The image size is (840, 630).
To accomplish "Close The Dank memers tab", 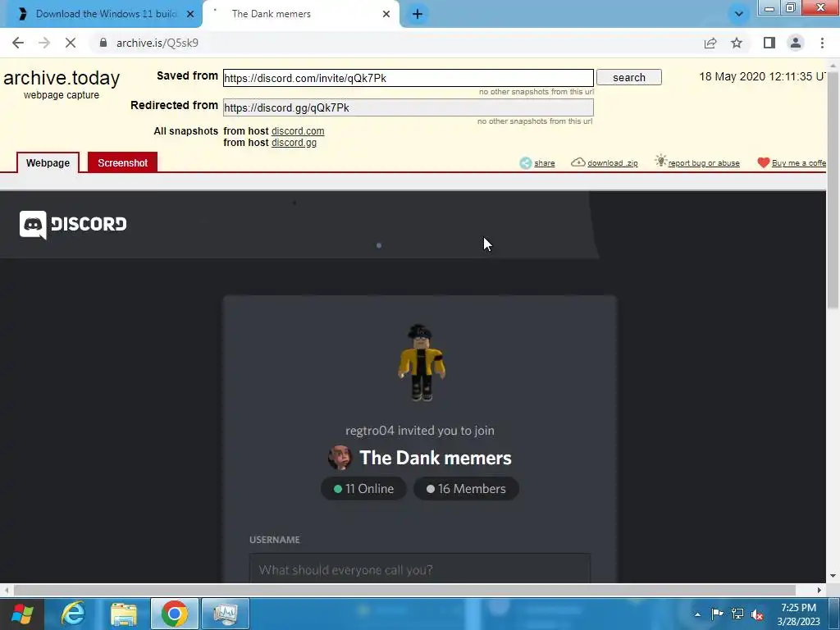I will coord(386,14).
